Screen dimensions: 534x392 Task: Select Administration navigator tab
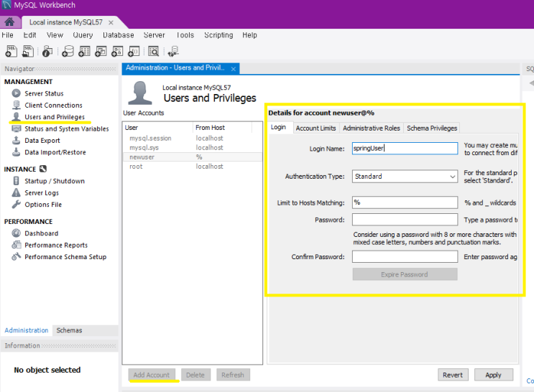tap(27, 330)
